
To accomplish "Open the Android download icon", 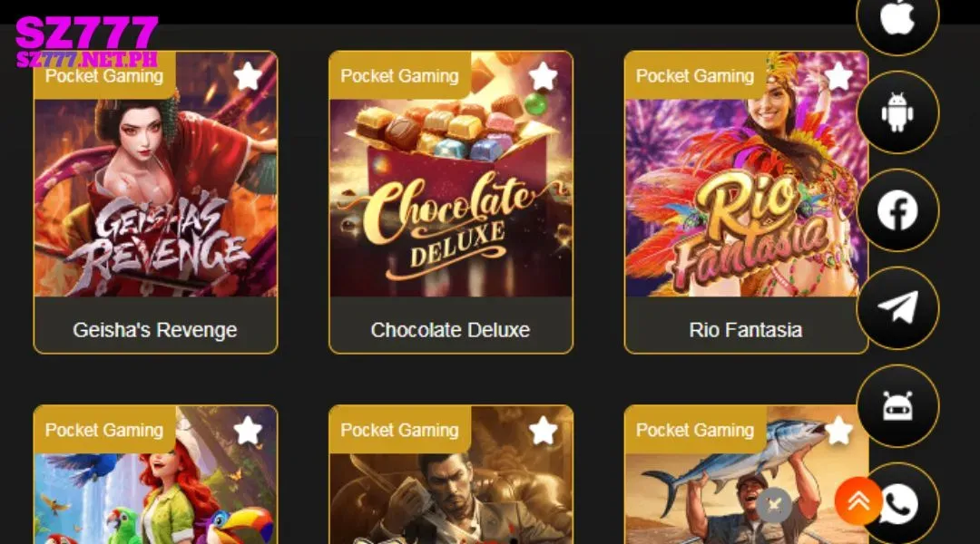I will coord(897,112).
